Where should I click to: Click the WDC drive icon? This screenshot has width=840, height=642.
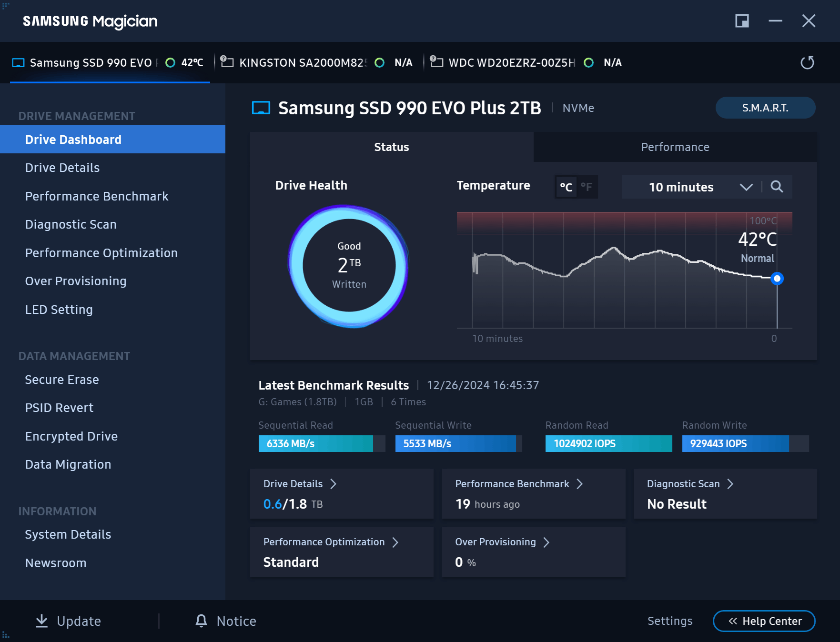point(436,62)
